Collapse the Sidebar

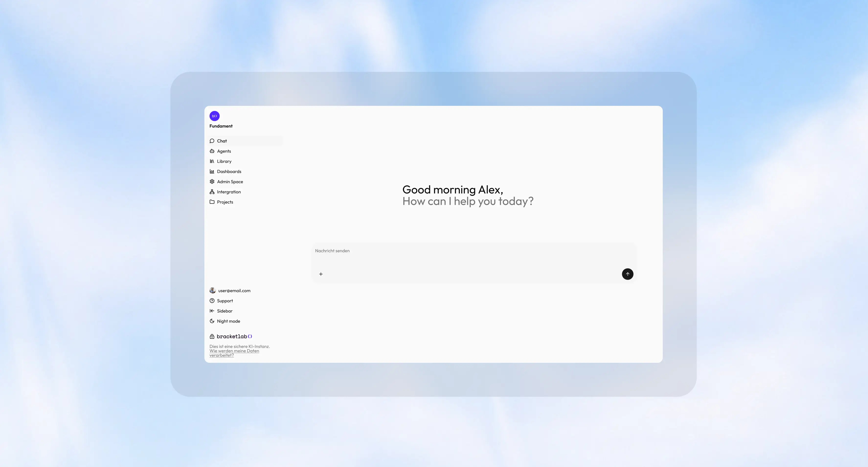point(225,311)
